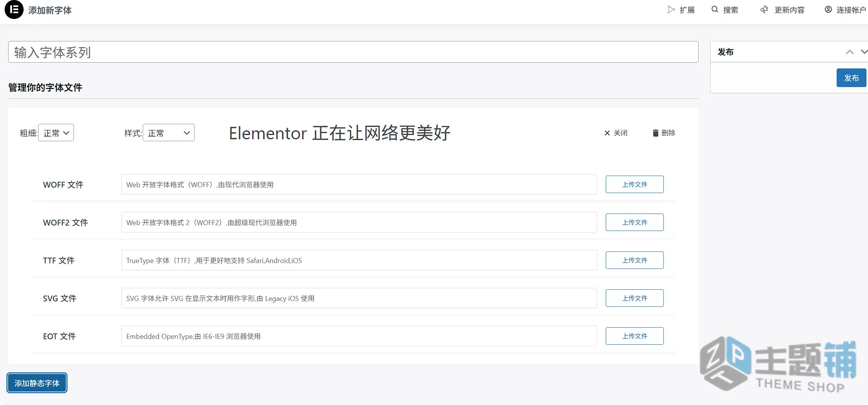Open 更新内容 what's new in top bar
Viewport: 868px width, 405px height.
pyautogui.click(x=782, y=10)
